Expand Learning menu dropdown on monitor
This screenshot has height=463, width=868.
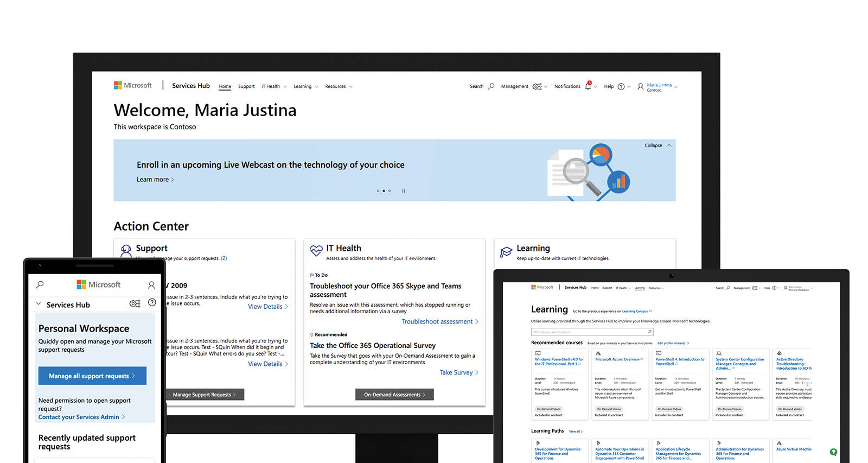(x=316, y=87)
